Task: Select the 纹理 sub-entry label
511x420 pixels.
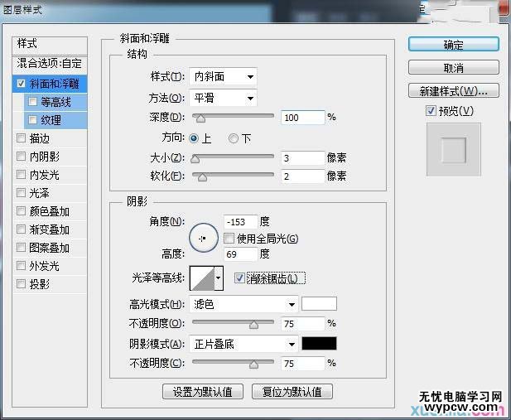Action: 51,120
